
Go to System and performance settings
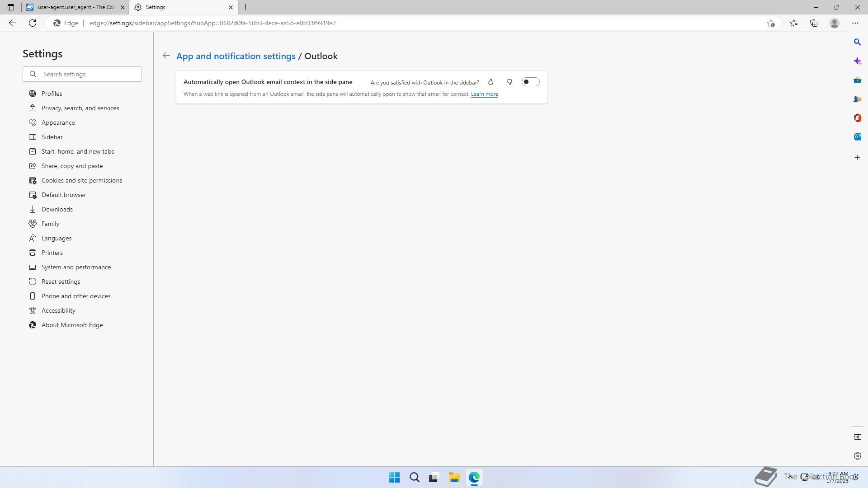(x=76, y=267)
